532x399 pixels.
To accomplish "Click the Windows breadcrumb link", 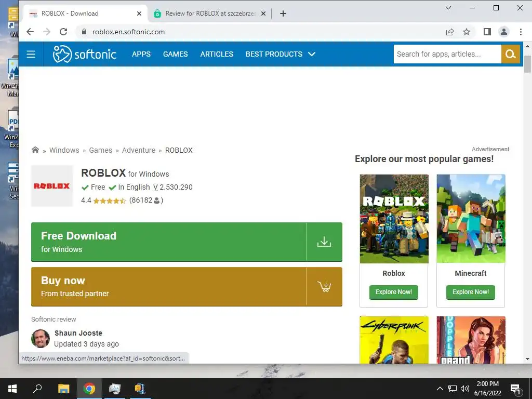I will (x=64, y=150).
